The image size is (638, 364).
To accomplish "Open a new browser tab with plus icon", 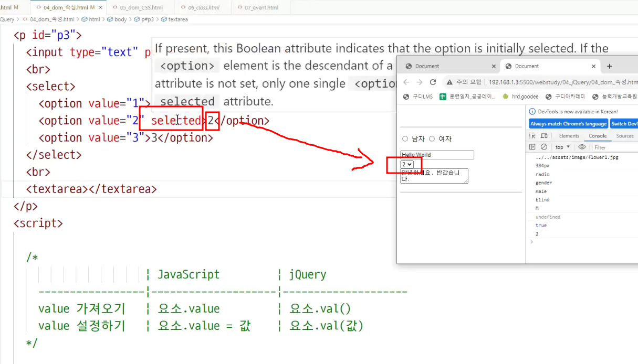I will pos(610,66).
